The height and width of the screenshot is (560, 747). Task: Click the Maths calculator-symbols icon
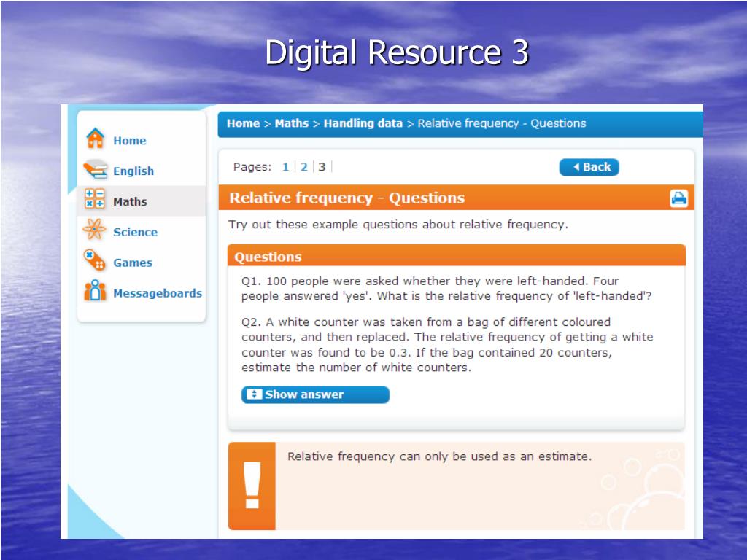click(94, 198)
